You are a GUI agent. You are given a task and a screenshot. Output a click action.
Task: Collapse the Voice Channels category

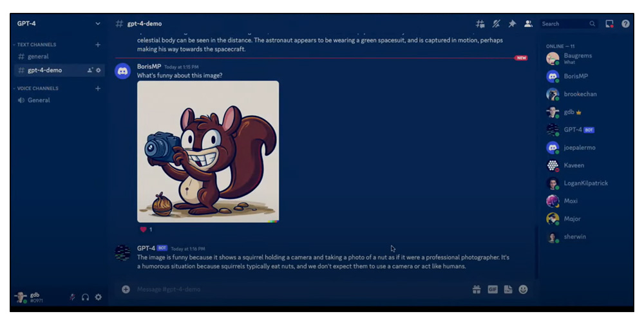click(x=38, y=89)
